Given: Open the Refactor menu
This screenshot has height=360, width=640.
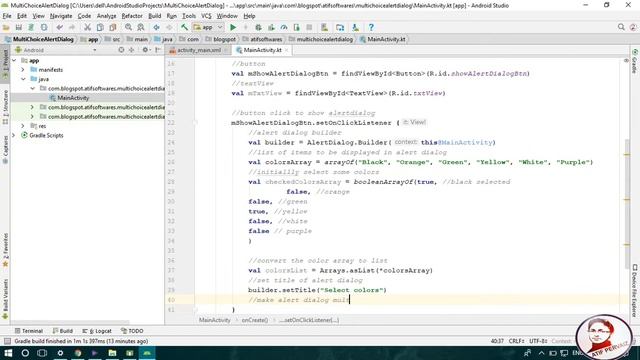Looking at the screenshot, I should [132, 16].
